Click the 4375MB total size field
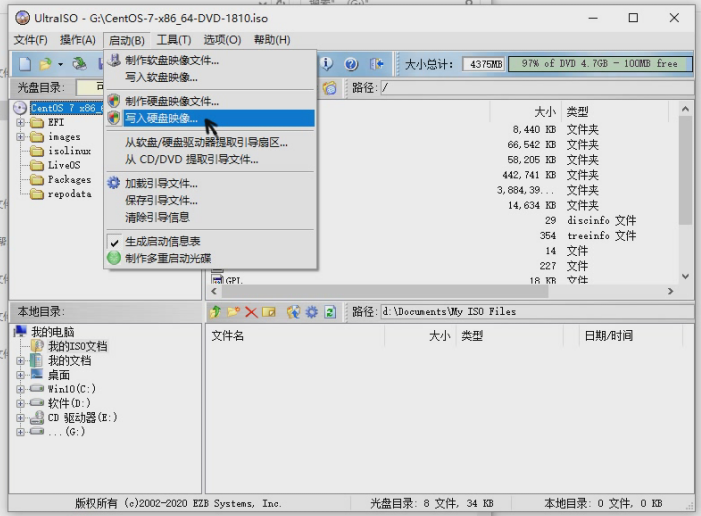The width and height of the screenshot is (701, 516). pyautogui.click(x=484, y=64)
